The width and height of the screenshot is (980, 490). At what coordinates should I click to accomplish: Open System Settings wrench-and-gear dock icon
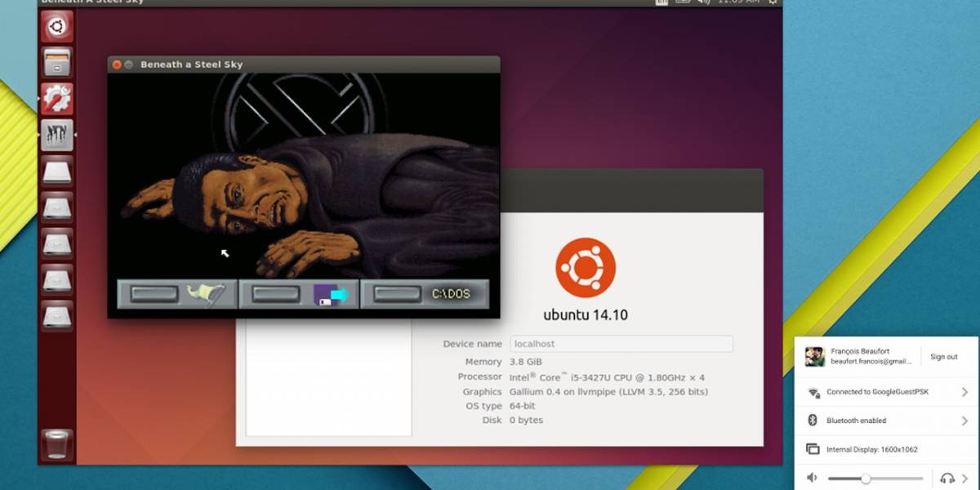[57, 99]
